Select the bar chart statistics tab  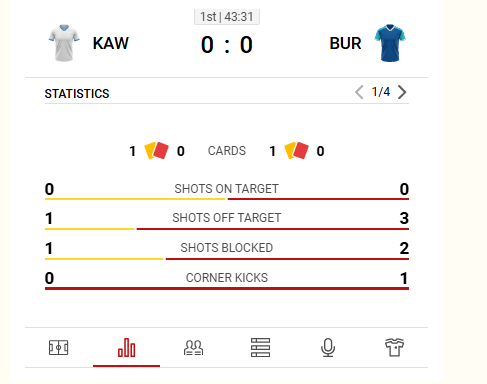point(126,348)
